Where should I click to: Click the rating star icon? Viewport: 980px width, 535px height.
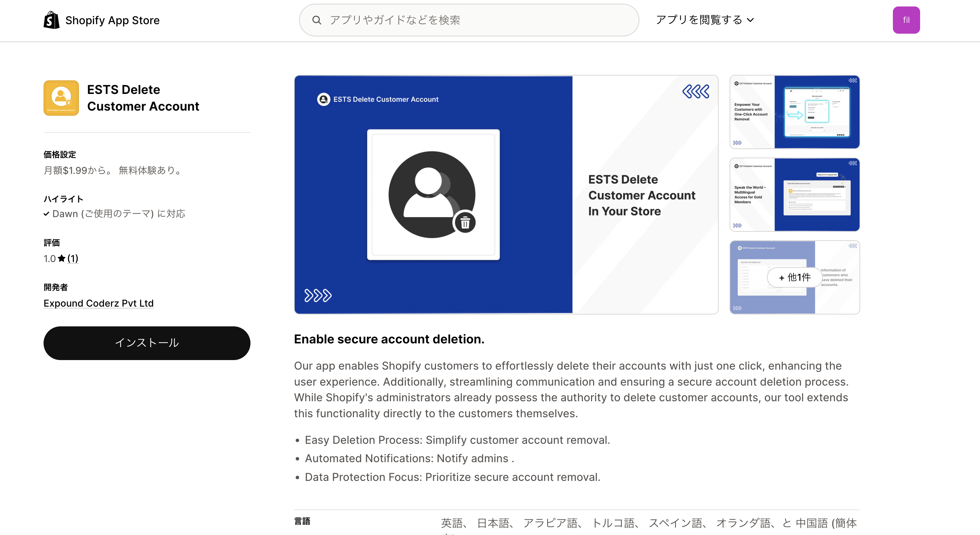point(62,258)
